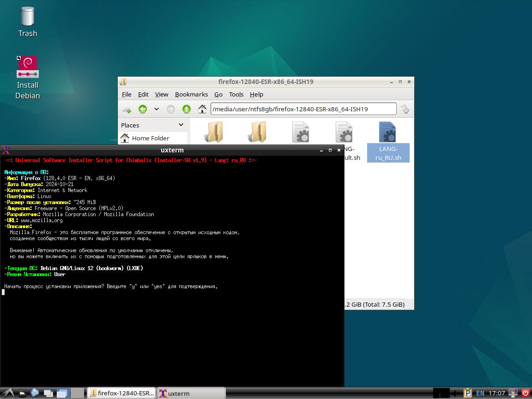
Task: Click the greyed-out forward arrow button
Action: [171, 109]
